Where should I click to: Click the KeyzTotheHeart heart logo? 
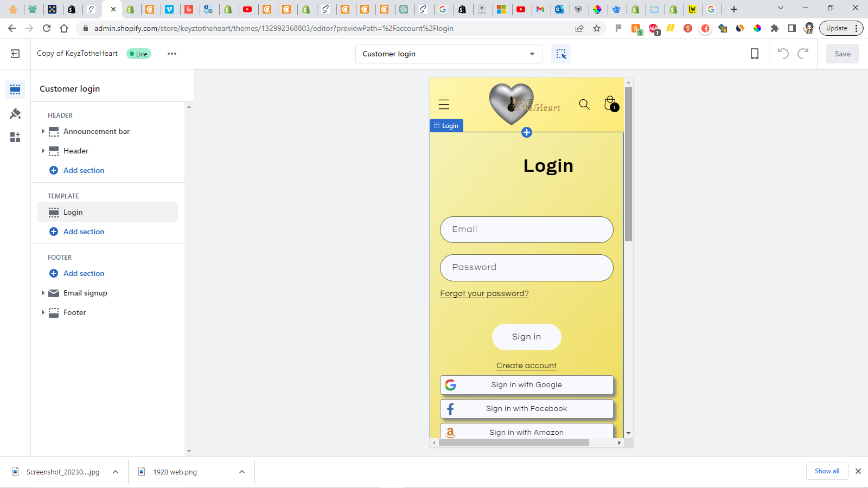pos(524,104)
